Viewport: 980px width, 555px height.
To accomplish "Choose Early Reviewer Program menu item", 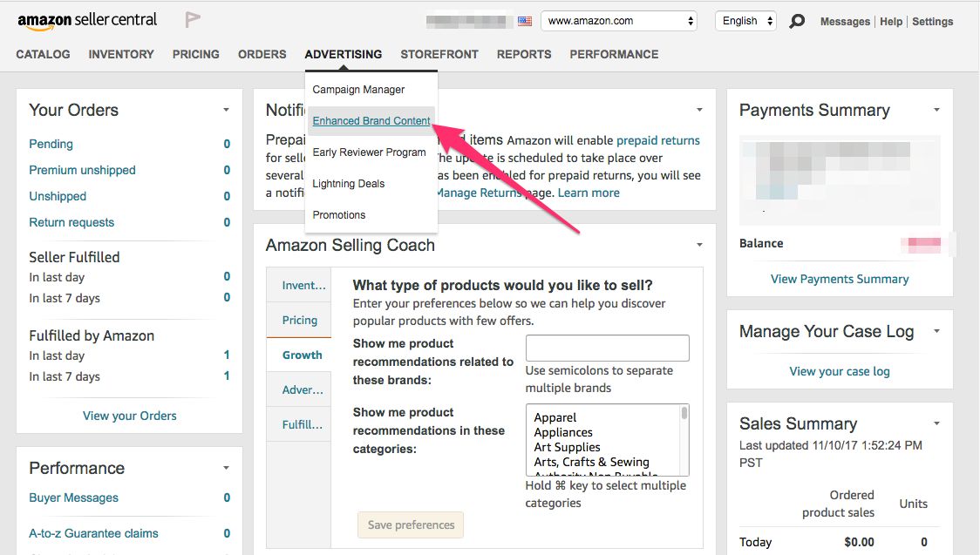I will pyautogui.click(x=370, y=152).
